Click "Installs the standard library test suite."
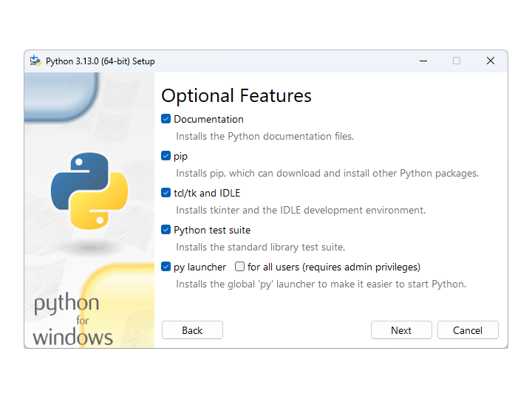This screenshot has height=399, width=532. tap(261, 248)
